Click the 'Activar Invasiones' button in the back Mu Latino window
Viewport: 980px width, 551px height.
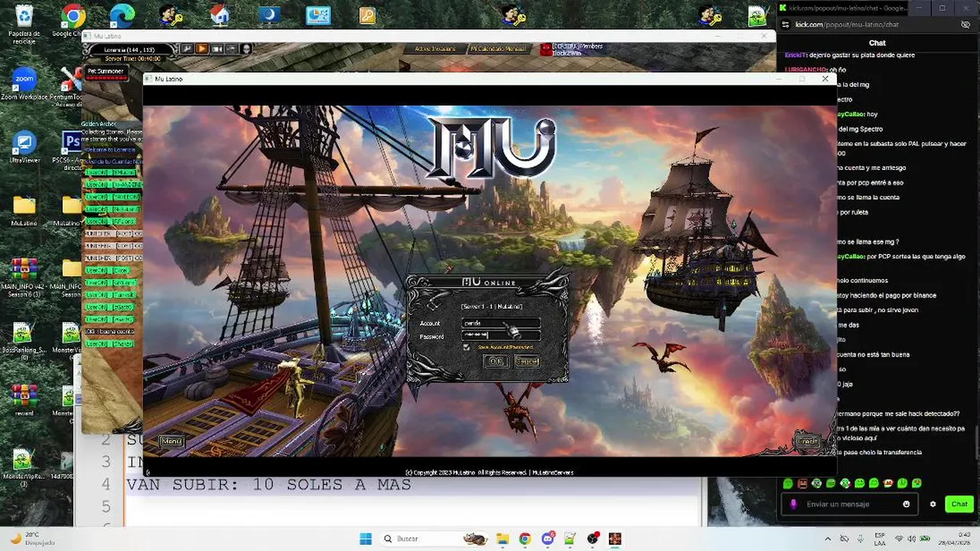pyautogui.click(x=435, y=49)
